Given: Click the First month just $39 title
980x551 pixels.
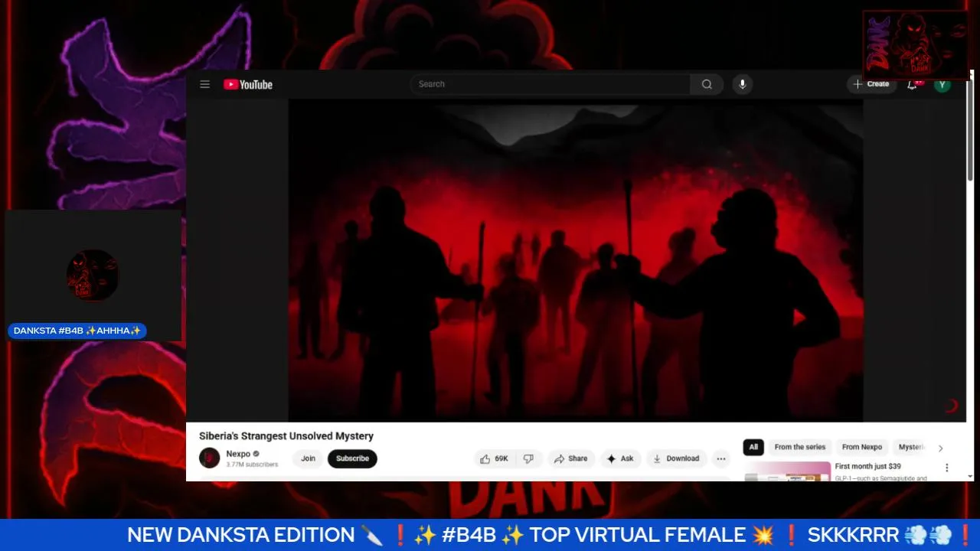Looking at the screenshot, I should click(867, 466).
